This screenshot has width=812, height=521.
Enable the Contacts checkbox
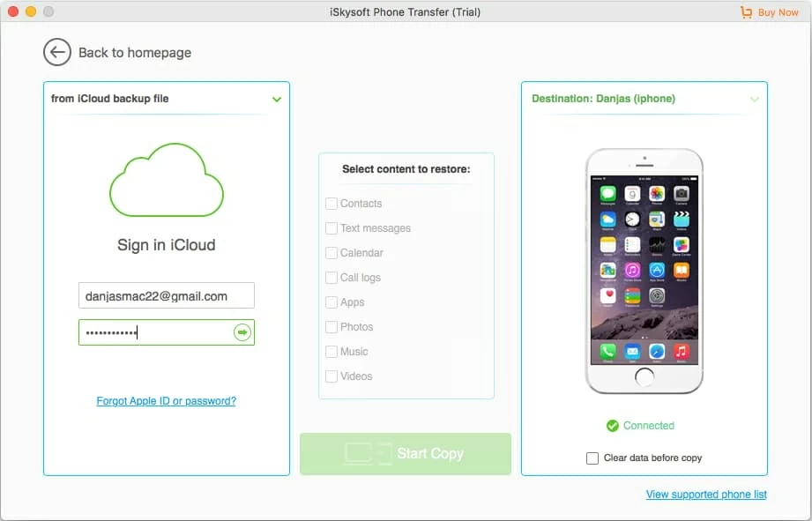tap(332, 204)
